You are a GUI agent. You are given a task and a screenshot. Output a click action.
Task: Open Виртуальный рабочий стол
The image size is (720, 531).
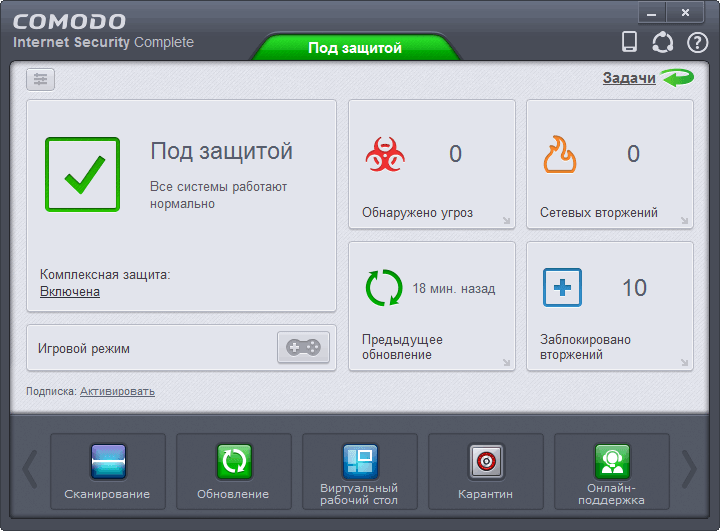coord(360,472)
